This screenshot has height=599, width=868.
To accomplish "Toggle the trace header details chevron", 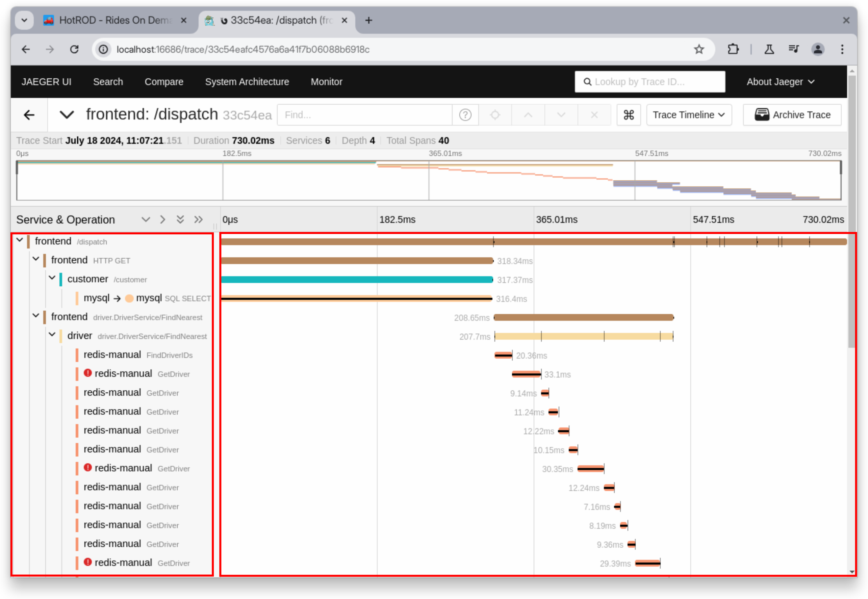I will click(x=67, y=115).
